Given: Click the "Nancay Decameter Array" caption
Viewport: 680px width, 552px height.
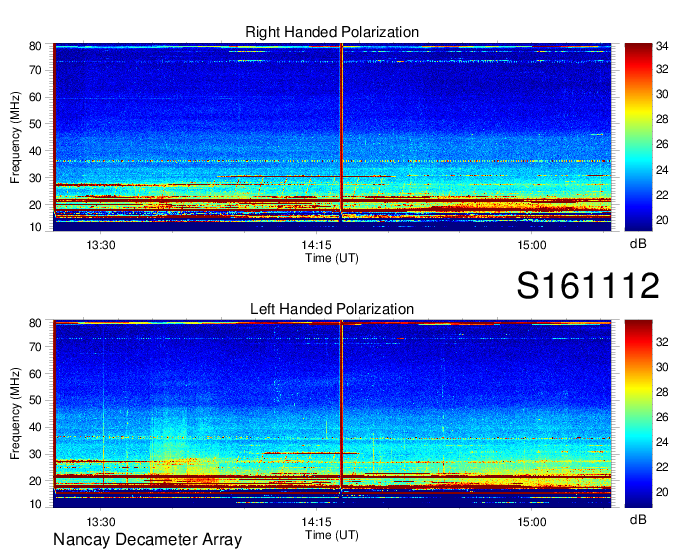Looking at the screenshot, I should [x=147, y=540].
